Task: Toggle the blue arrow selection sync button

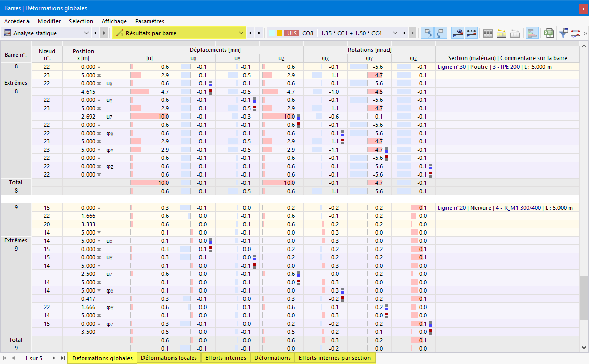Action: (427, 33)
